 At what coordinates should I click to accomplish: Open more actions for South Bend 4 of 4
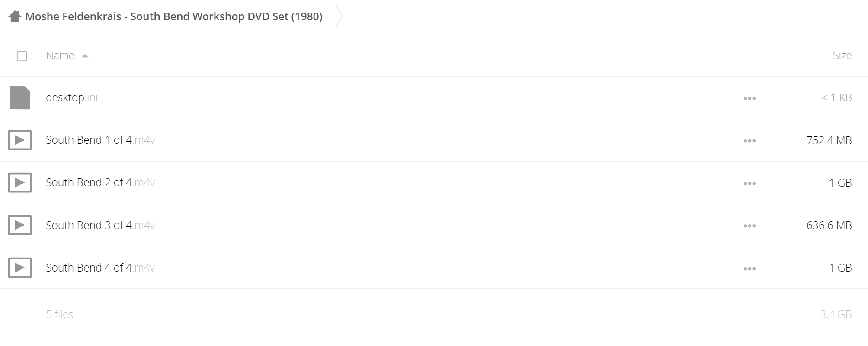coord(749,268)
